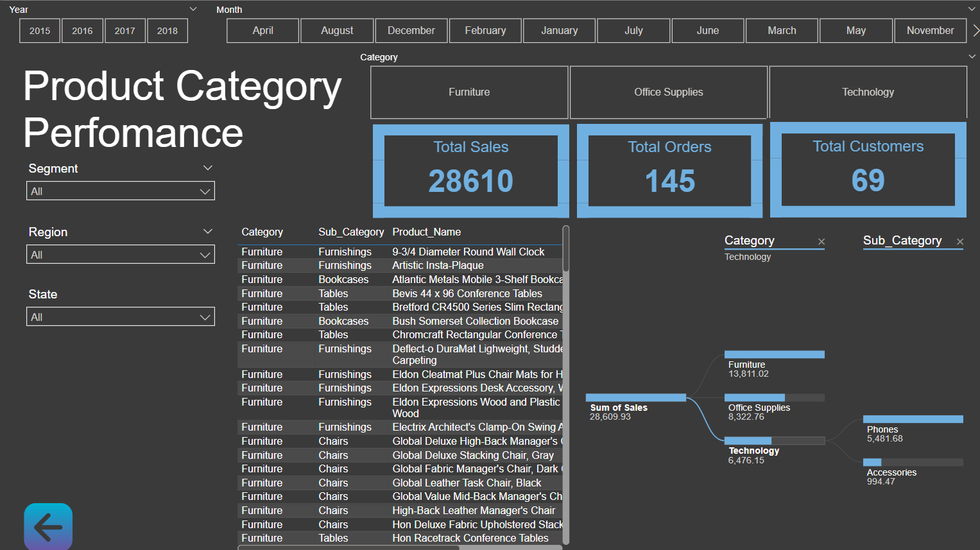
Task: Click the blue back arrow button
Action: coord(48,527)
